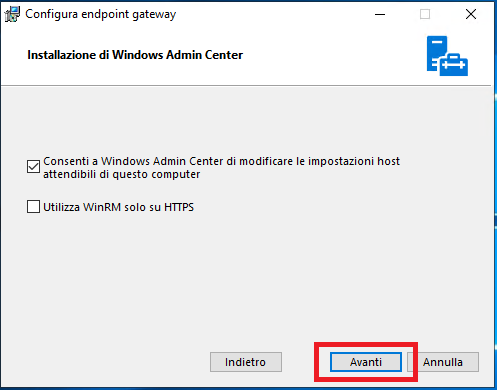
Task: Click the installer icon in the title bar
Action: (12, 14)
